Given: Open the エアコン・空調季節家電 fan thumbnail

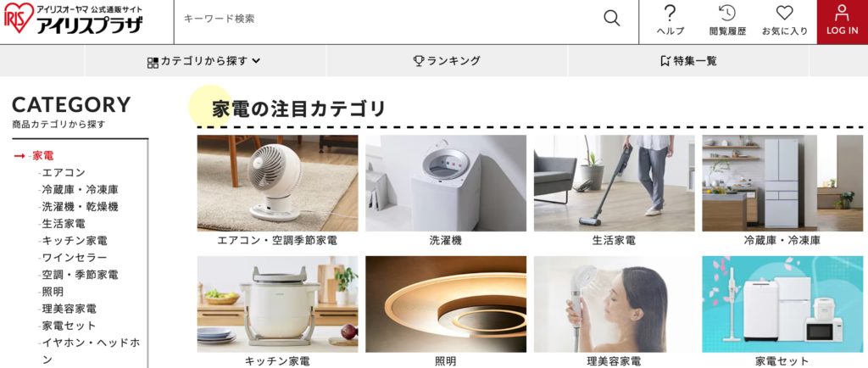Looking at the screenshot, I should tap(277, 183).
